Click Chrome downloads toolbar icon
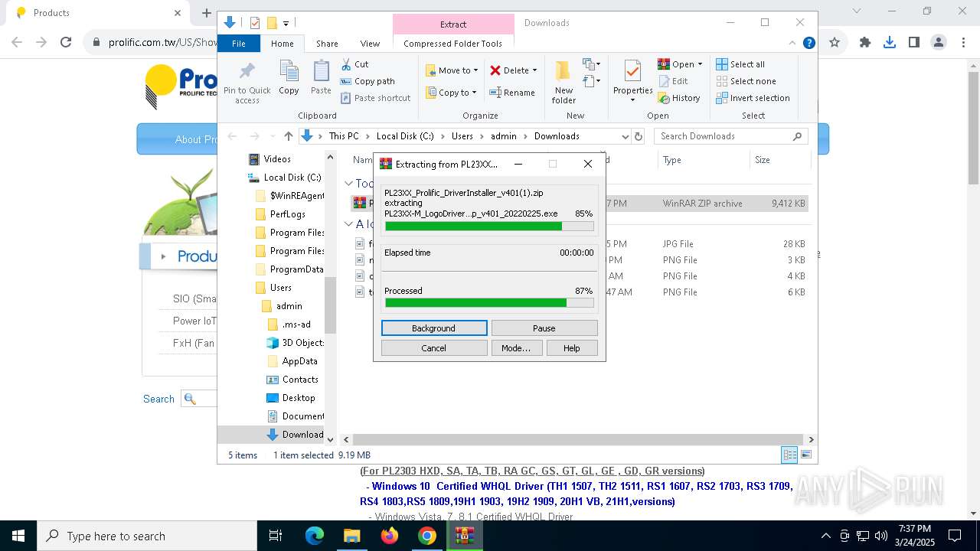 coord(890,43)
